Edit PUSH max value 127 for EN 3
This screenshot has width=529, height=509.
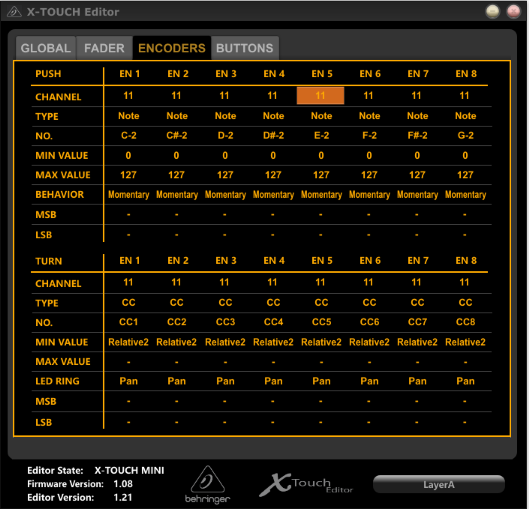pyautogui.click(x=225, y=175)
